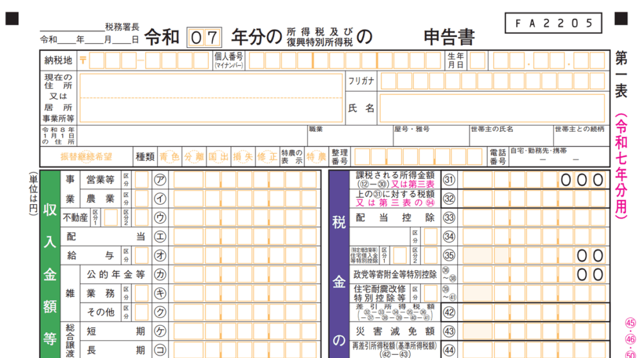Click the 現在の住所 address entry field
The width and height of the screenshot is (644, 358).
(210, 98)
